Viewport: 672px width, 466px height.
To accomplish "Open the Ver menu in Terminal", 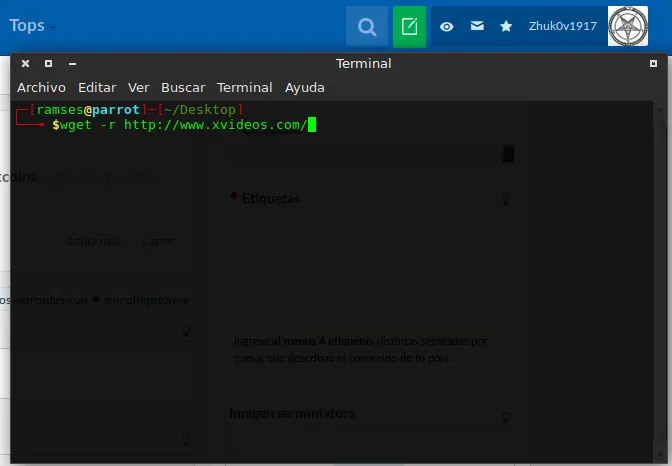I will (138, 87).
